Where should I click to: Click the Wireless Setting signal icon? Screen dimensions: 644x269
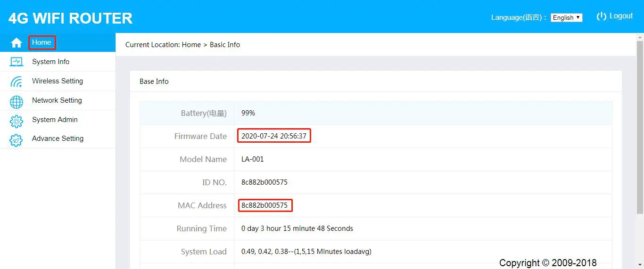pyautogui.click(x=17, y=82)
